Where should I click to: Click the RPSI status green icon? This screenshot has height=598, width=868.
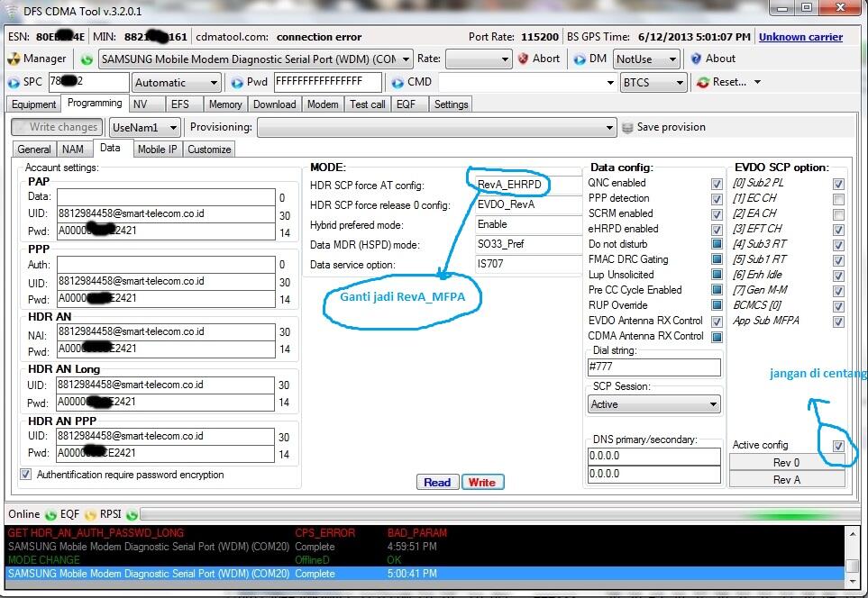pos(132,515)
